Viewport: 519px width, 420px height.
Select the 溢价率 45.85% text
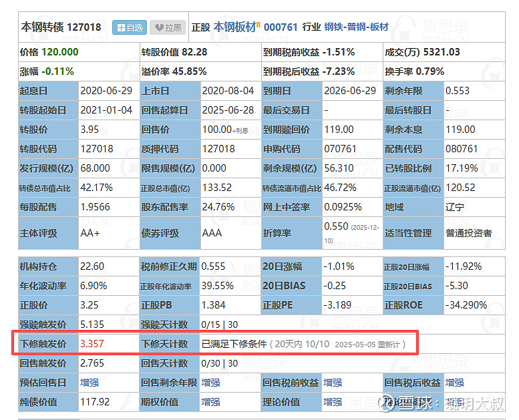click(x=174, y=71)
